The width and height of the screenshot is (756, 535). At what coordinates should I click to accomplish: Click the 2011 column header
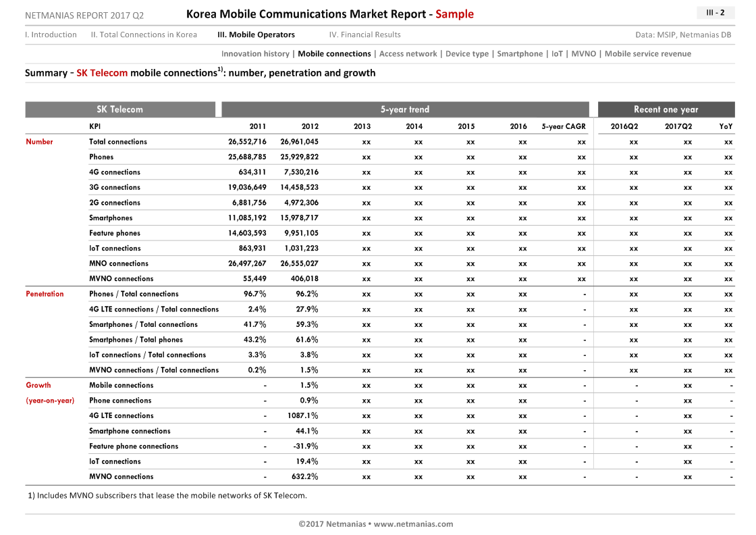(257, 126)
